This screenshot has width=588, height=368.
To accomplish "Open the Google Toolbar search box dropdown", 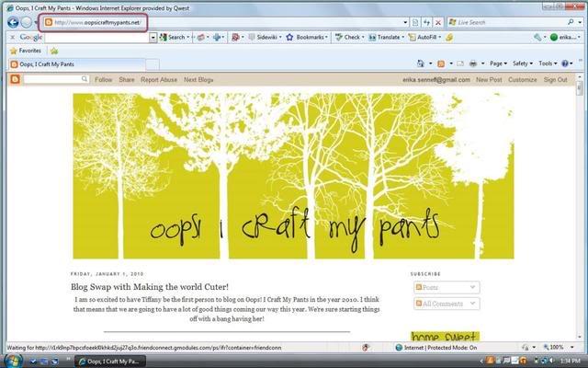I will 153,37.
